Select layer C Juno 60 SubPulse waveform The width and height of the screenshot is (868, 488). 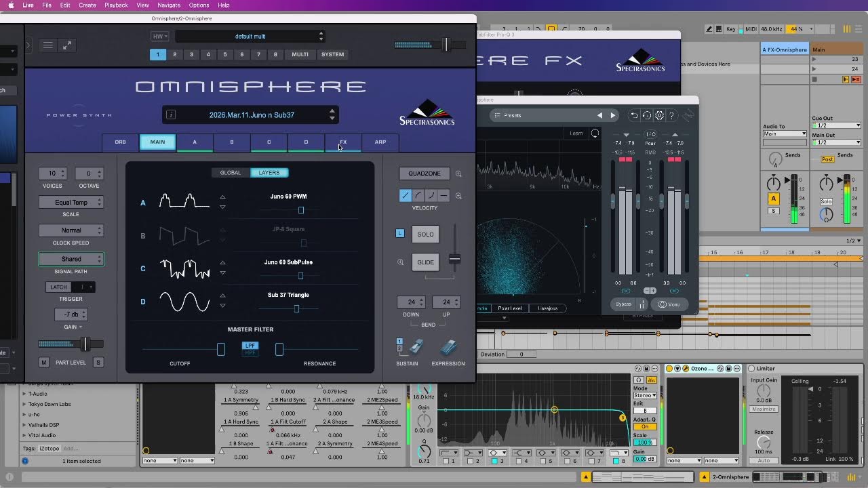(184, 268)
